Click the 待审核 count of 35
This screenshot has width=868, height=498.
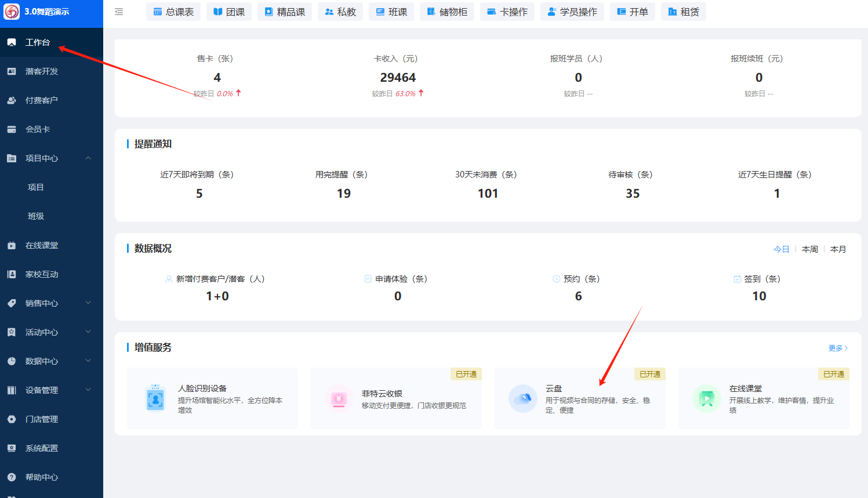[x=632, y=194]
